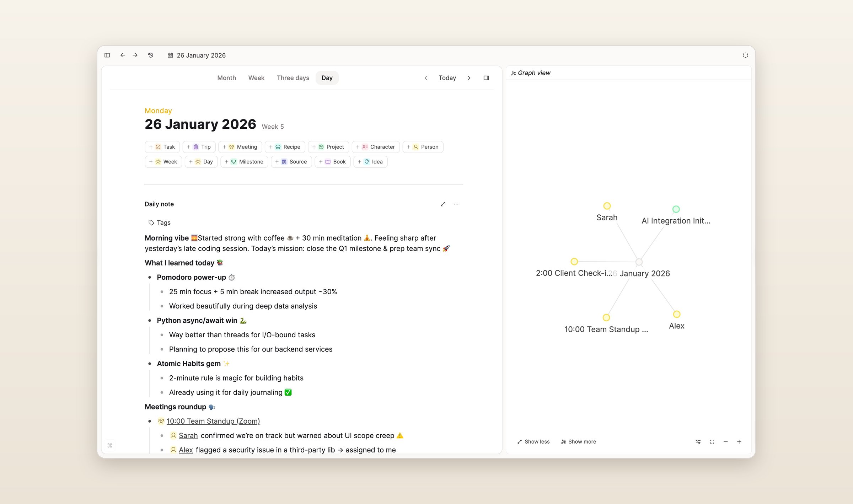Viewport: 853px width, 504px height.
Task: Open the history clock icon
Action: 151,55
